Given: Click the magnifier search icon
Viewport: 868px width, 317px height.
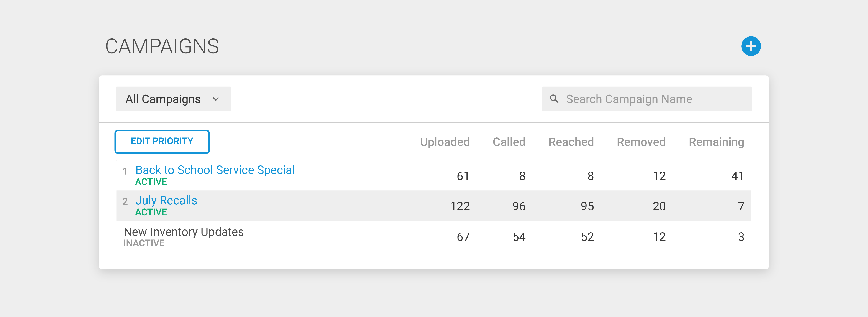Looking at the screenshot, I should point(554,99).
